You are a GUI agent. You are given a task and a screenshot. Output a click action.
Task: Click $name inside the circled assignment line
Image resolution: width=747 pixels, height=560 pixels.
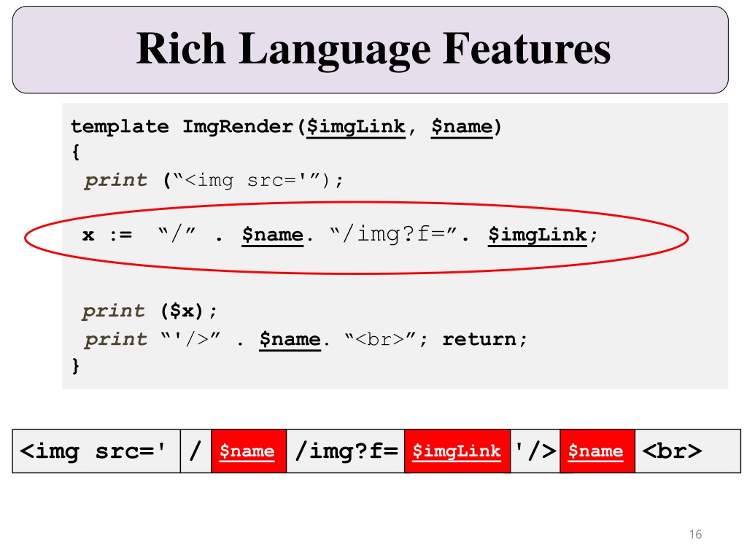(273, 236)
